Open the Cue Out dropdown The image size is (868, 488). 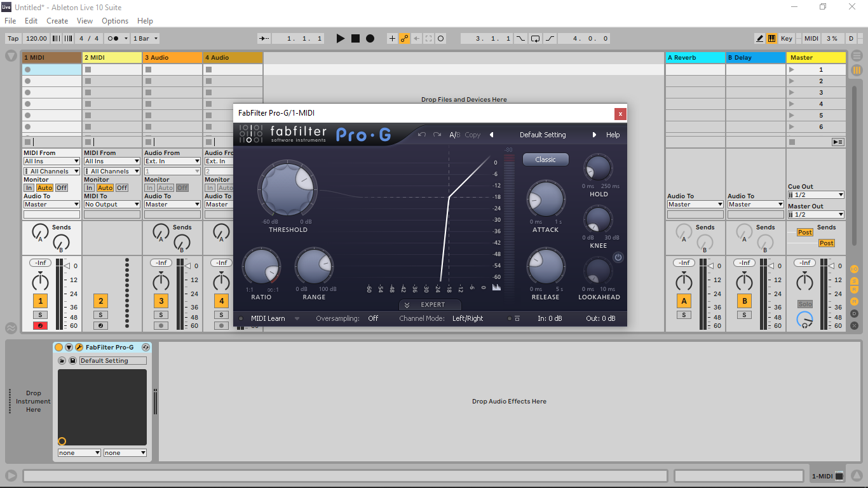[816, 195]
